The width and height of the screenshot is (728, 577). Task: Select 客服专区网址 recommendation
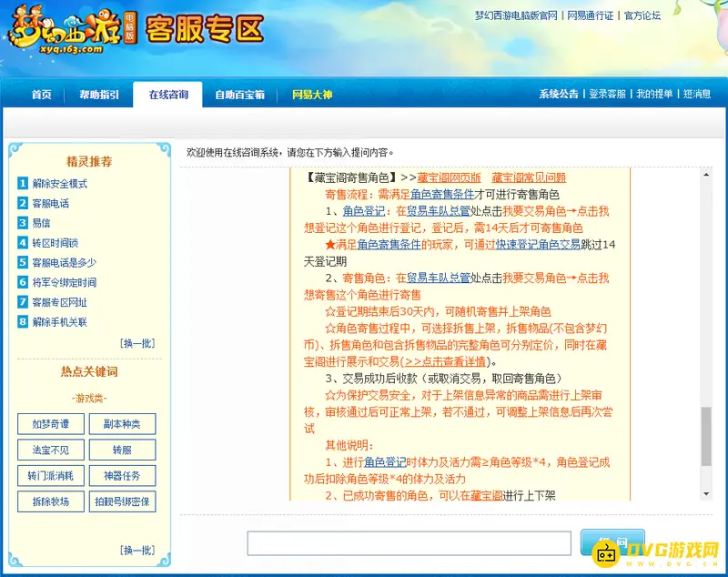tap(59, 303)
